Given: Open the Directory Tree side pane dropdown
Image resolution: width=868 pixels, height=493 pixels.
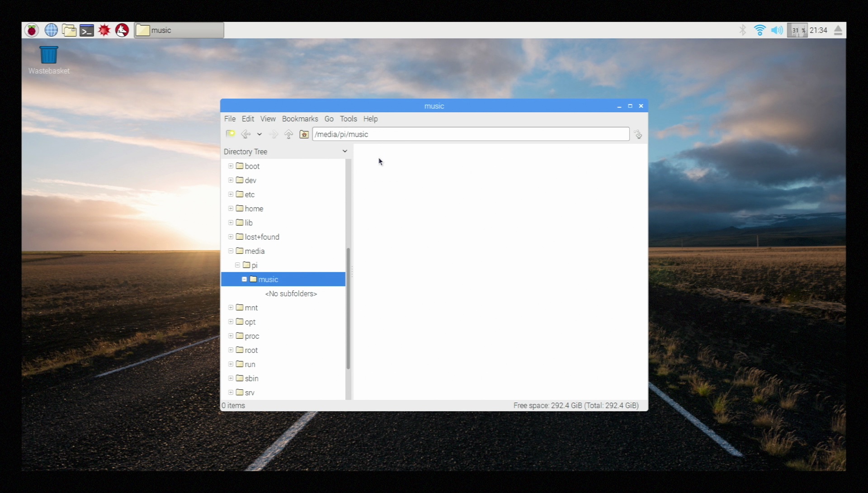Looking at the screenshot, I should point(344,151).
